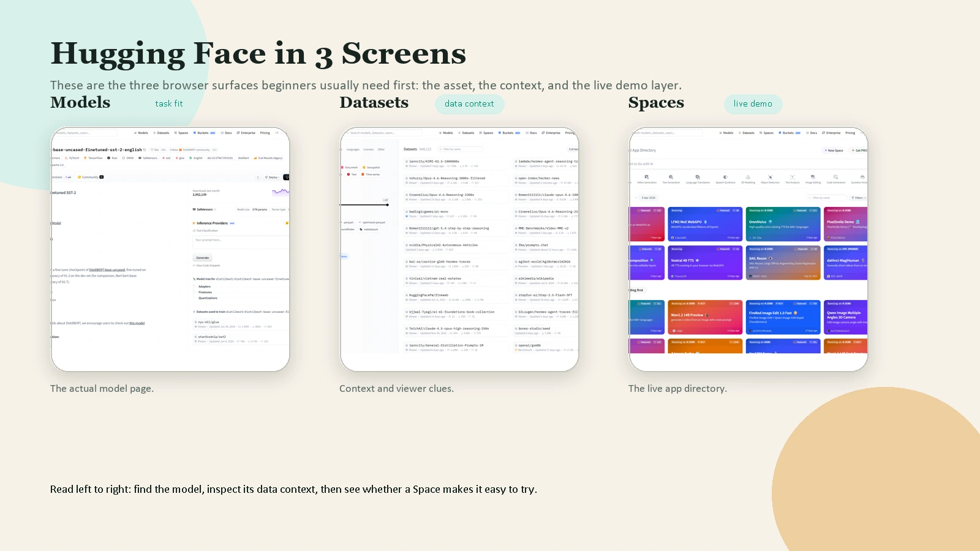This screenshot has height=551, width=980.
Task: Open the Deploy dropdown
Action: pyautogui.click(x=271, y=177)
